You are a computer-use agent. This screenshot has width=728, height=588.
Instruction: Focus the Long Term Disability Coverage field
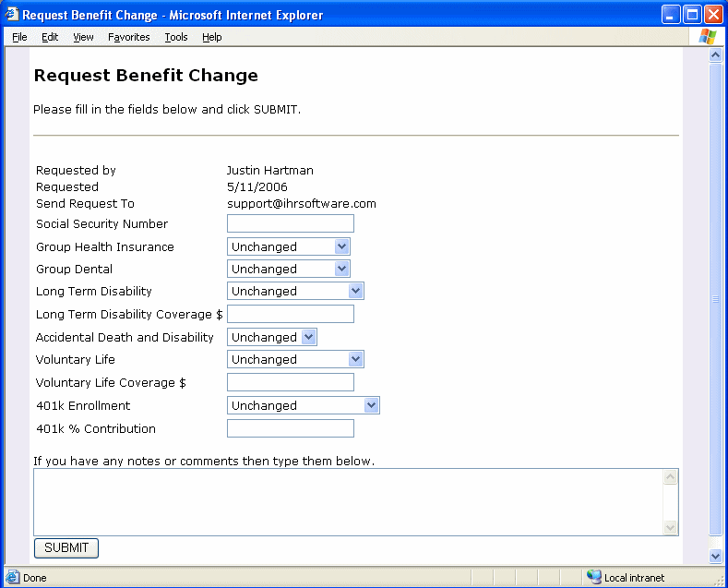tap(290, 314)
